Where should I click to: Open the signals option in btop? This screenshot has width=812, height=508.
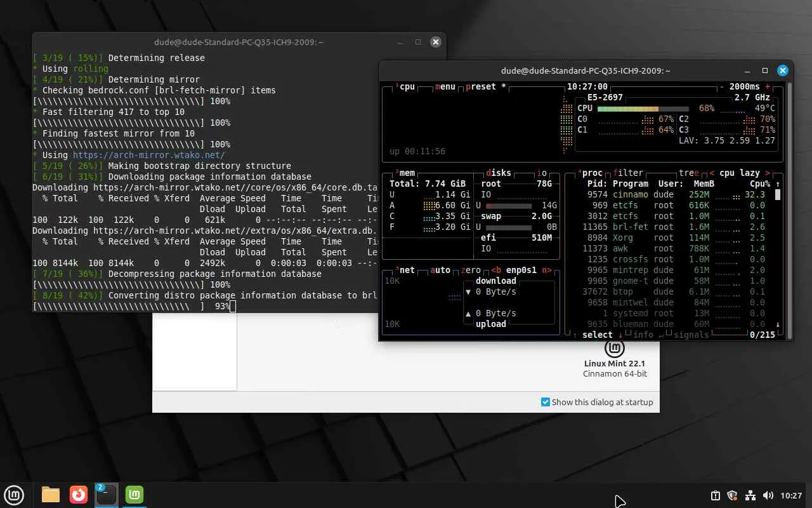(x=691, y=335)
